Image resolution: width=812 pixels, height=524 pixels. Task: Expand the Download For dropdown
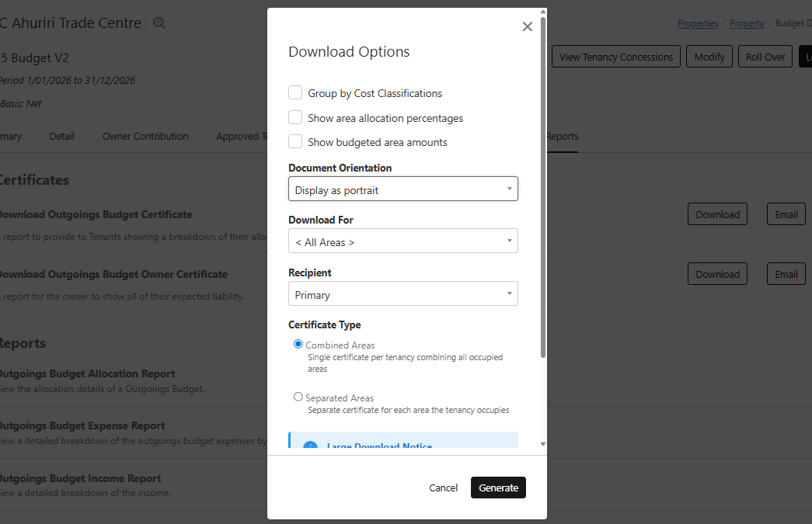click(403, 242)
